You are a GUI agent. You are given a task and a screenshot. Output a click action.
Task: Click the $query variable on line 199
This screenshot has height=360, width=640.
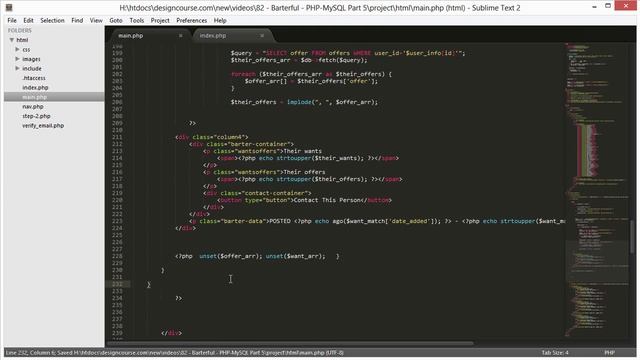pyautogui.click(x=241, y=53)
